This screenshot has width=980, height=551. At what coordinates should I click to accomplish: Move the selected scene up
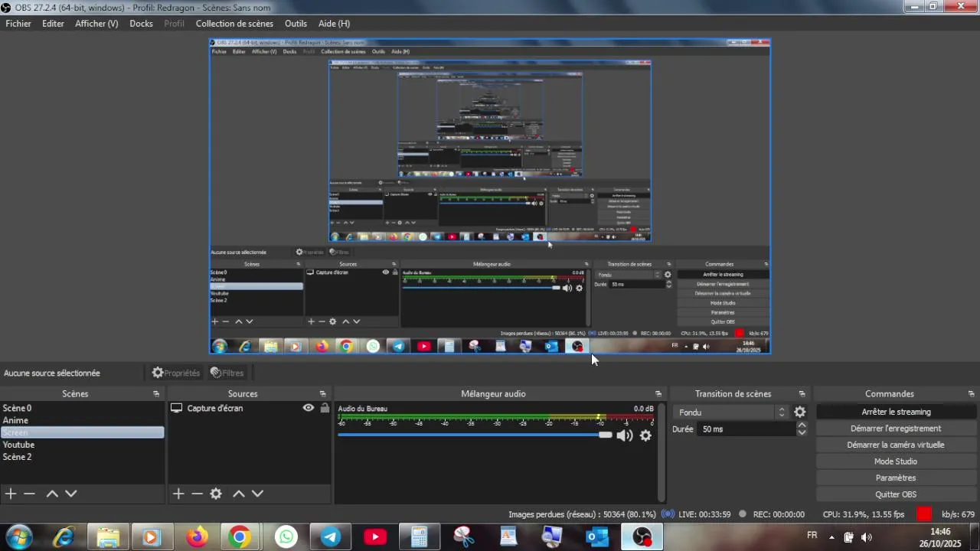click(x=52, y=494)
